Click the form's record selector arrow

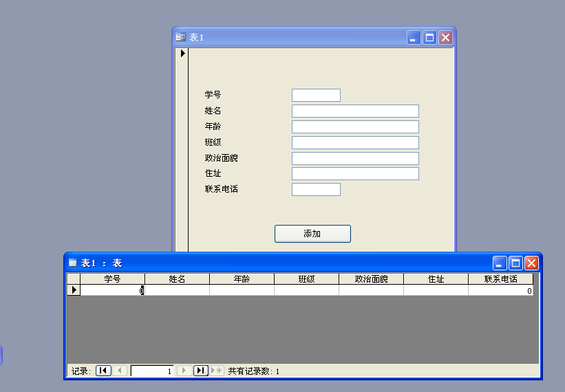pos(182,53)
